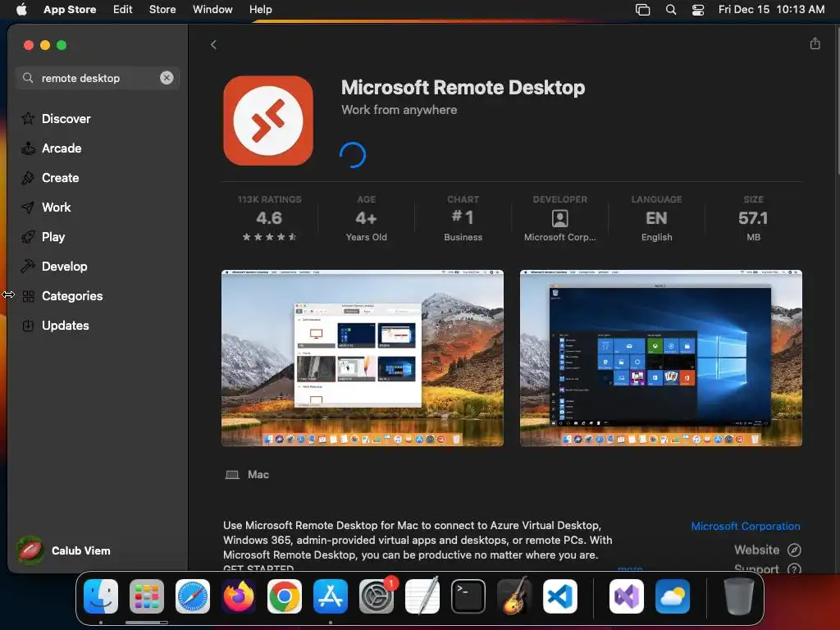Click the search field magnifier icon
The image size is (840, 630).
tap(28, 78)
